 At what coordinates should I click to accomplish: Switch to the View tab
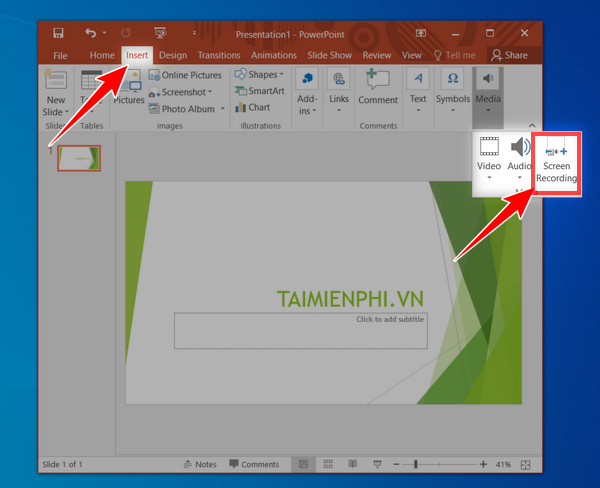click(411, 55)
